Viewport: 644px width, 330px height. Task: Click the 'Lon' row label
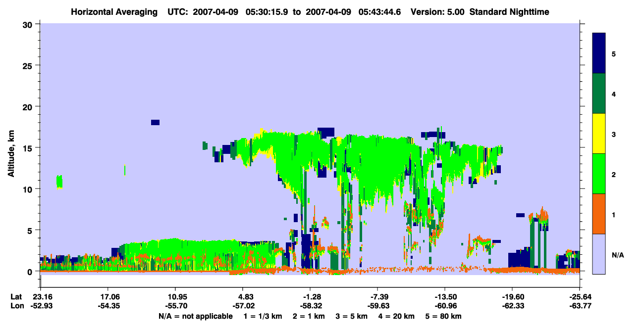16,306
